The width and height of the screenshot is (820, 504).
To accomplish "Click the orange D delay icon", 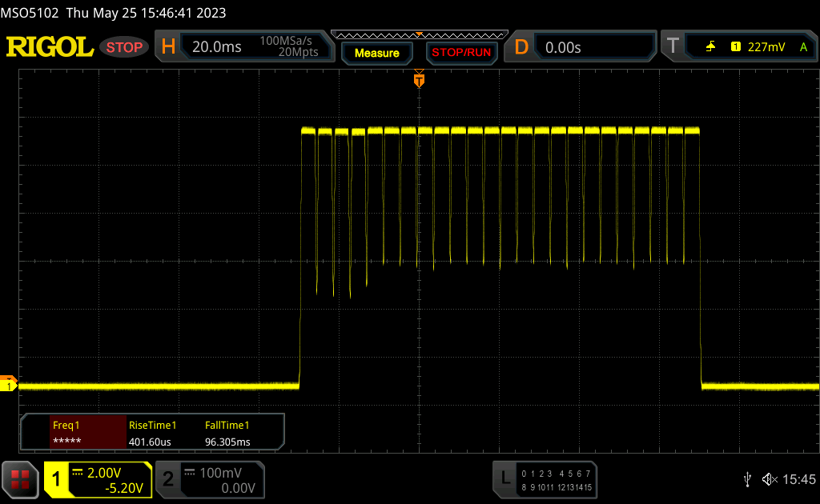I will (521, 47).
